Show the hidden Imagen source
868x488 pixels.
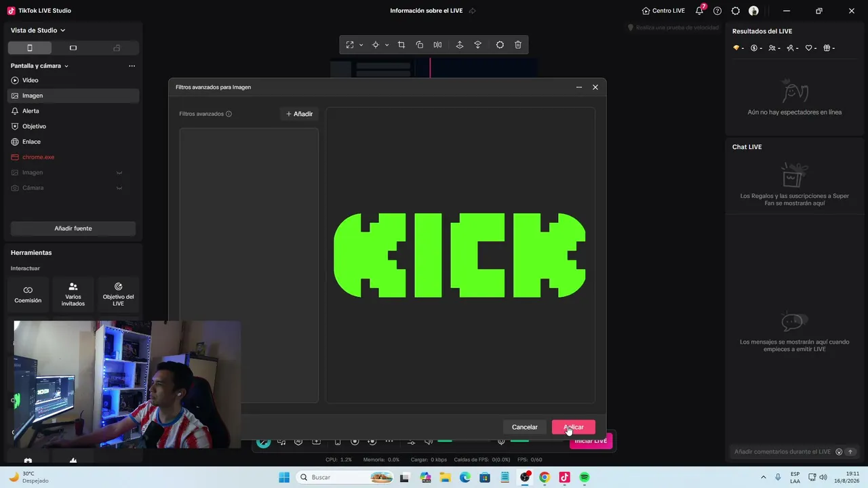(x=119, y=172)
